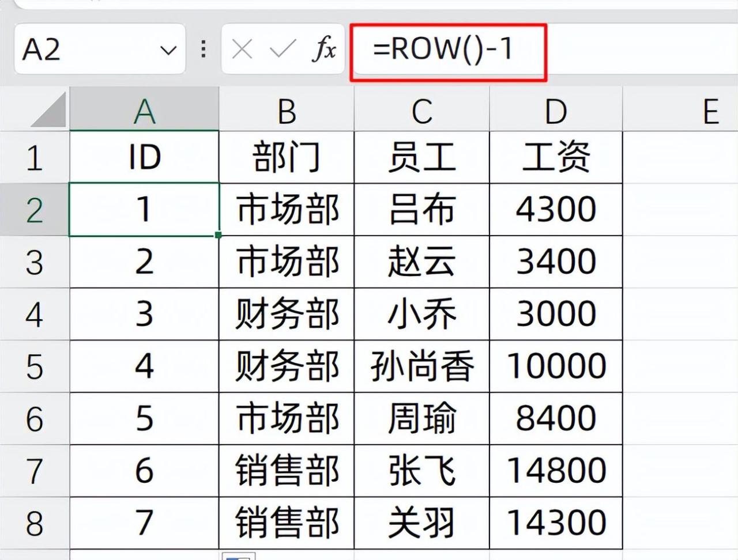Select empty cell E1
The height and width of the screenshot is (560, 738).
(680, 157)
